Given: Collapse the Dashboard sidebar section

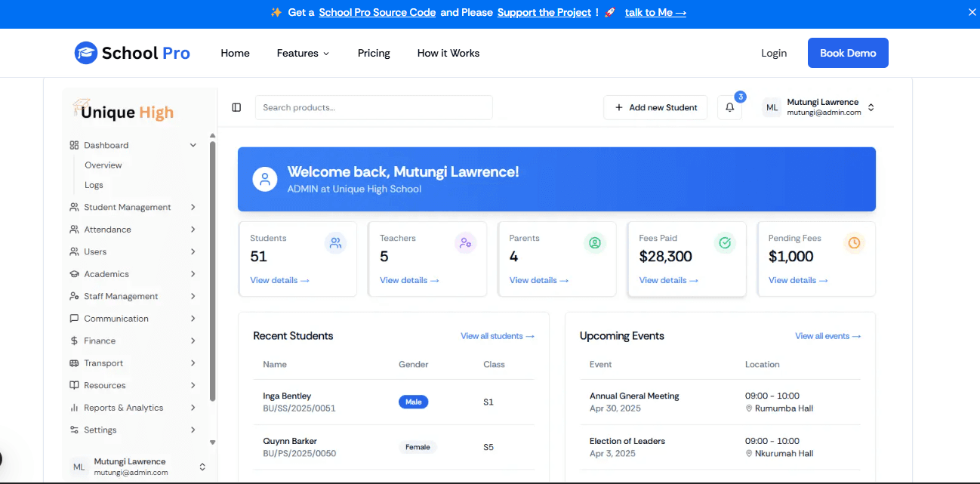Looking at the screenshot, I should coord(193,145).
